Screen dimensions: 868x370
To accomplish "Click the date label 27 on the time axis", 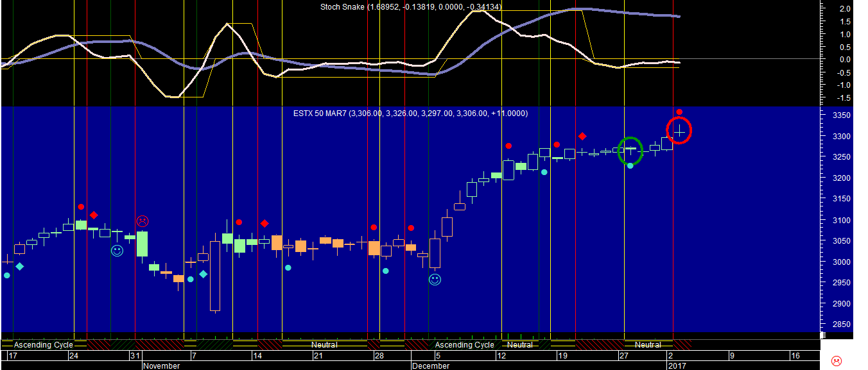I will point(623,355).
